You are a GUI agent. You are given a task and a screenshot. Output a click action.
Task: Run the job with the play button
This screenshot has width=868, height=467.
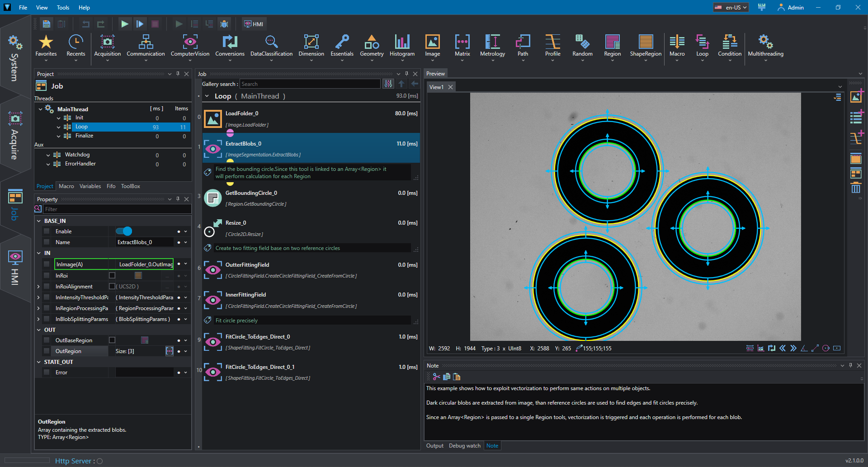(x=125, y=24)
